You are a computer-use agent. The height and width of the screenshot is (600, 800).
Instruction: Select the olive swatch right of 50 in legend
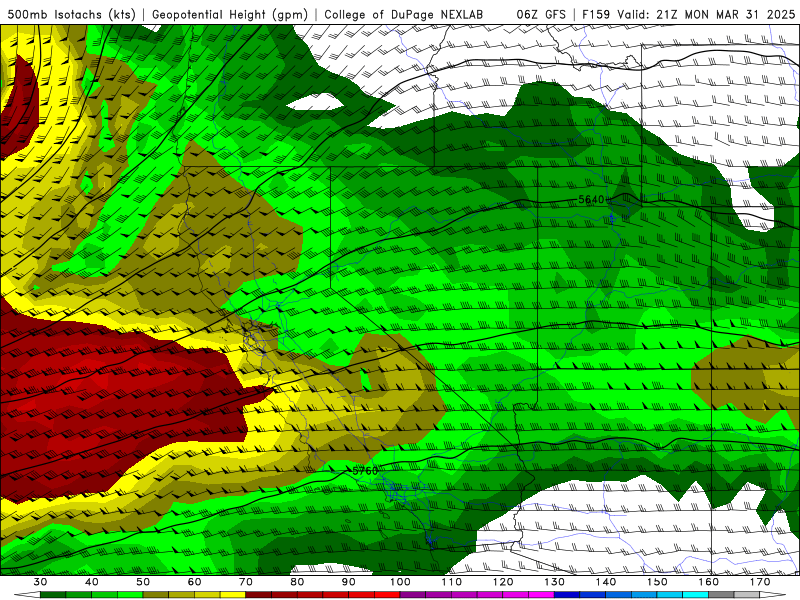tap(156, 595)
